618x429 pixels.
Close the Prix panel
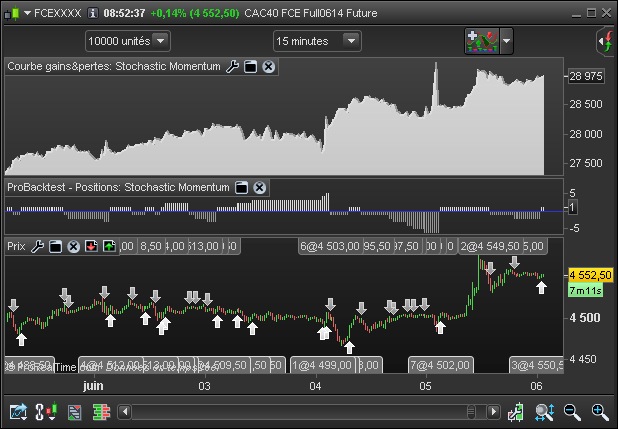tap(73, 247)
